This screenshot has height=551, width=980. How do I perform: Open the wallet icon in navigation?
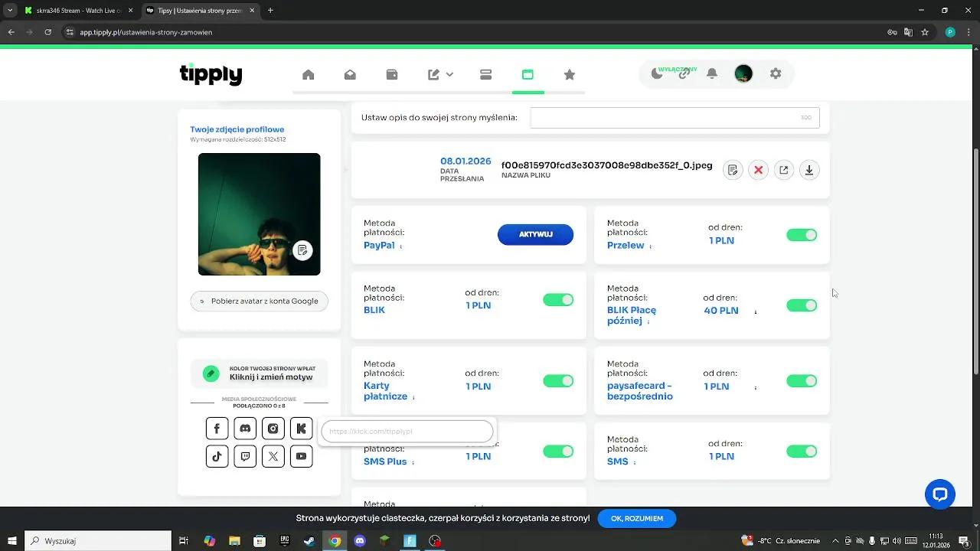[392, 75]
